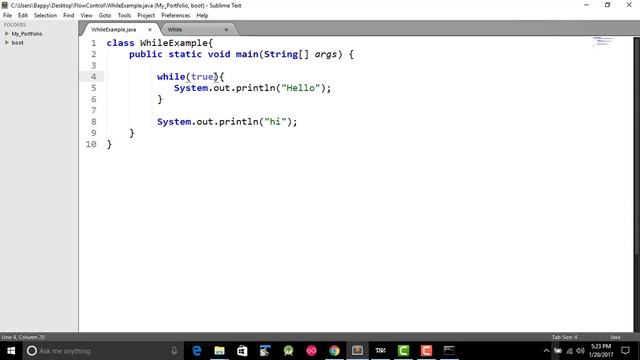640x360 pixels.
Task: Expand the boot folder arrow
Action: point(7,42)
